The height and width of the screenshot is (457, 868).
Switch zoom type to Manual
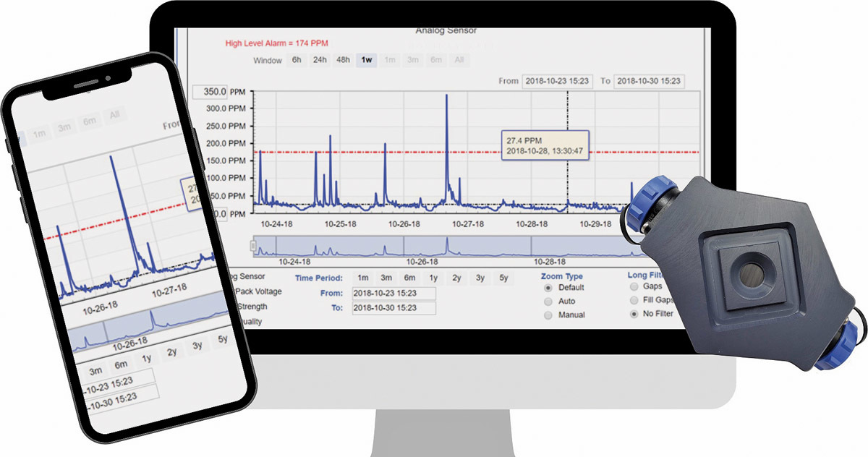548,315
